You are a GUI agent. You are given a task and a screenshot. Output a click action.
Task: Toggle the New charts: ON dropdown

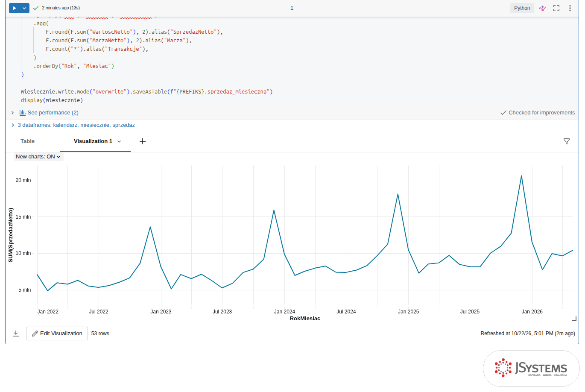[x=38, y=157]
